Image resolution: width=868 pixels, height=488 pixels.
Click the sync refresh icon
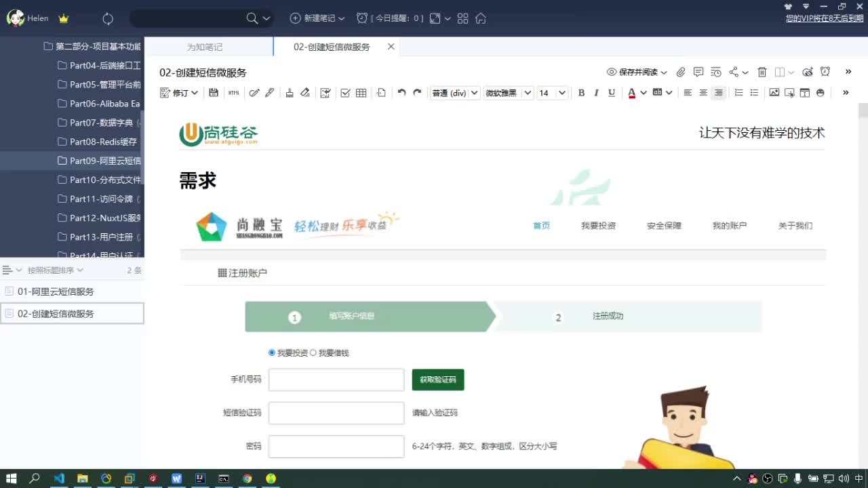click(x=108, y=18)
